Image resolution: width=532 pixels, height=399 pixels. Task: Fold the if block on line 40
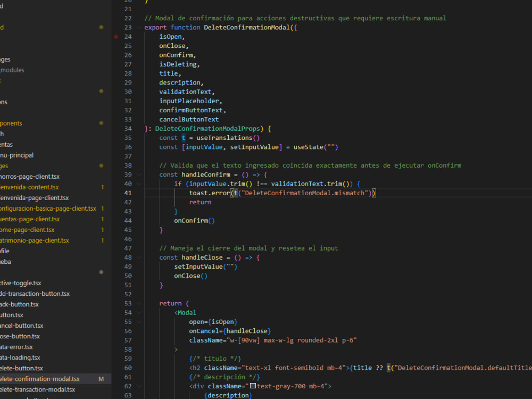coord(139,184)
